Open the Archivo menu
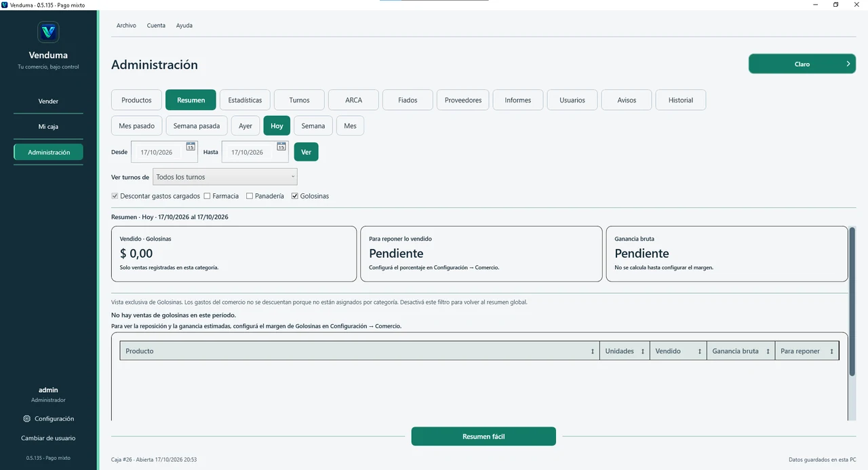868x470 pixels. tap(126, 26)
